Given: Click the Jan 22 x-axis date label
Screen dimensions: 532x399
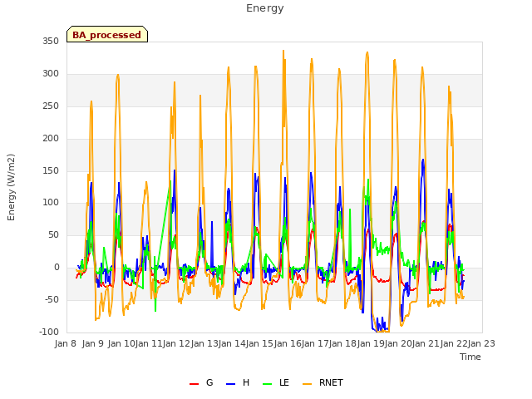Looking at the screenshot, I should [454, 343].
